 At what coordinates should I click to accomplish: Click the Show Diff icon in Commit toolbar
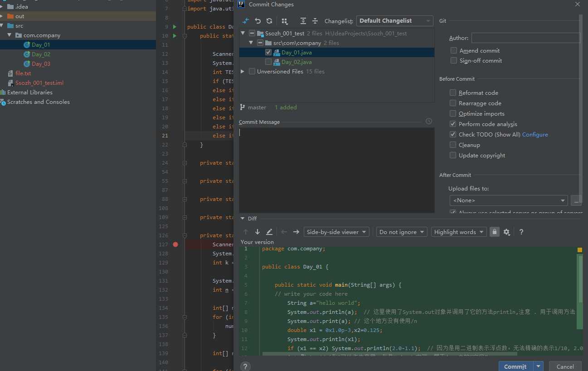pyautogui.click(x=246, y=21)
